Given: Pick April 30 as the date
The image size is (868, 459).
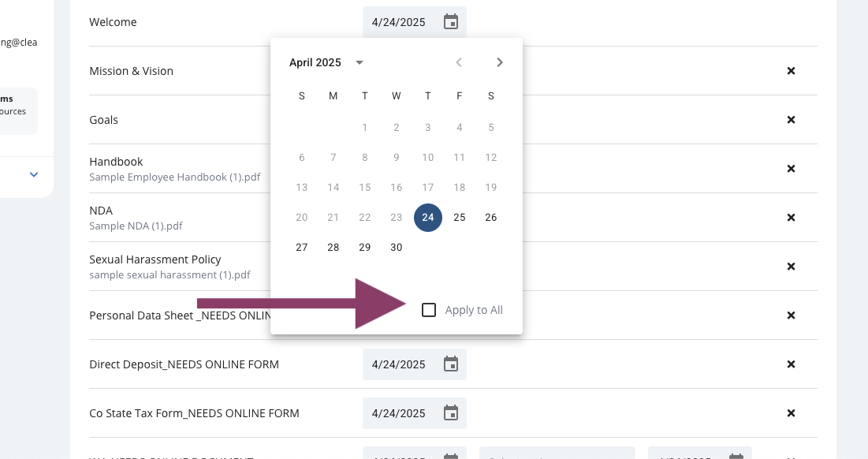Looking at the screenshot, I should click(x=397, y=248).
